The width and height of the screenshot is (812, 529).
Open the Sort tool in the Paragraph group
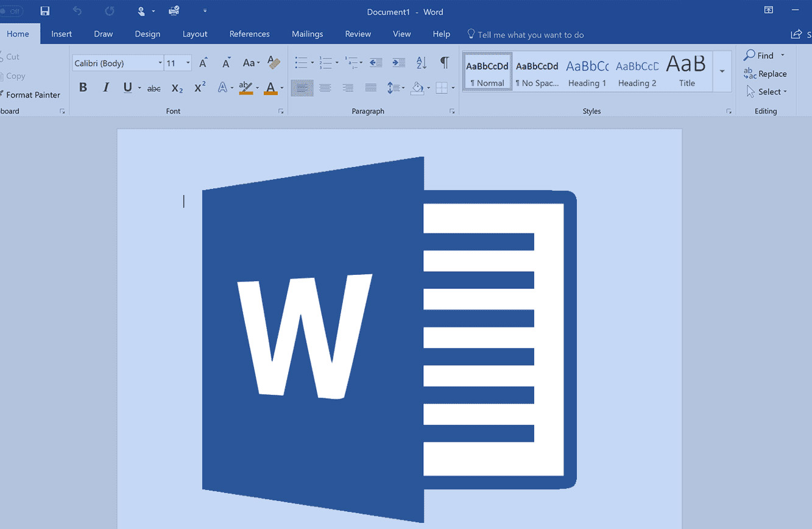(x=421, y=62)
